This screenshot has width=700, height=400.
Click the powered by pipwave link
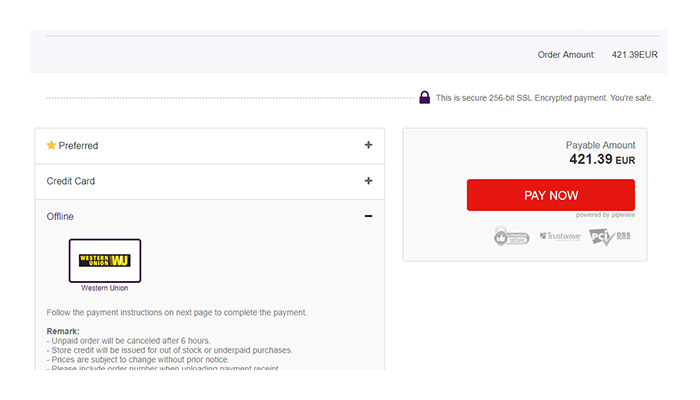coord(605,215)
